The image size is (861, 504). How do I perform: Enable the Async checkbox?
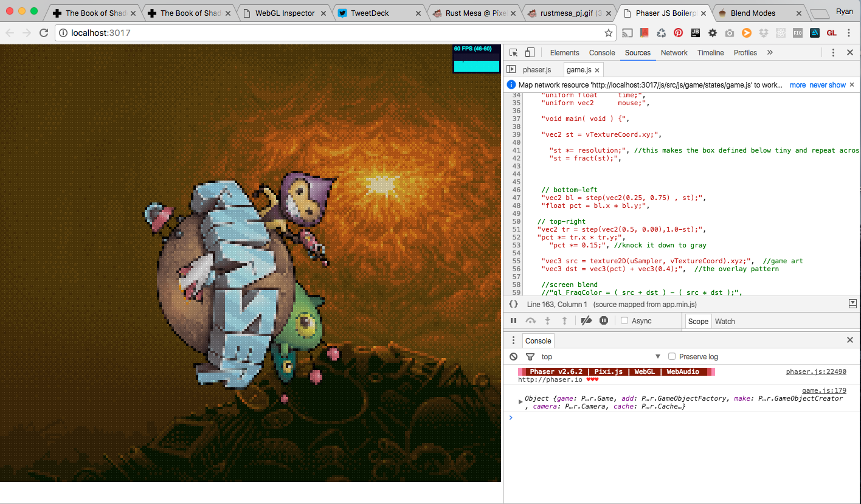click(624, 321)
